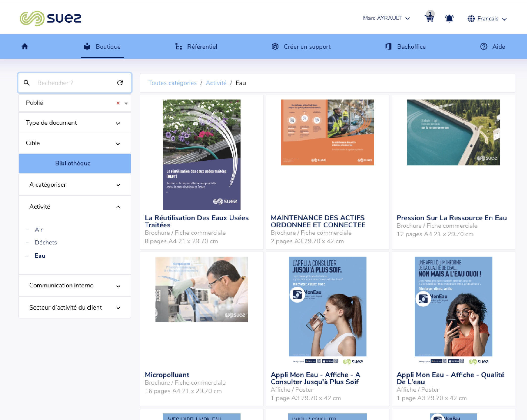527x420 pixels.
Task: Click the SUEZ logo
Action: point(50,18)
